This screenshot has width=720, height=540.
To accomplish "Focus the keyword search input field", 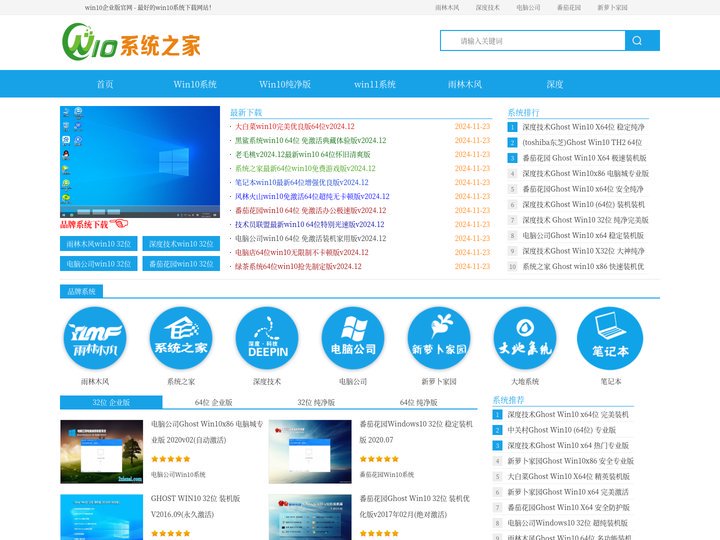I will click(x=533, y=40).
